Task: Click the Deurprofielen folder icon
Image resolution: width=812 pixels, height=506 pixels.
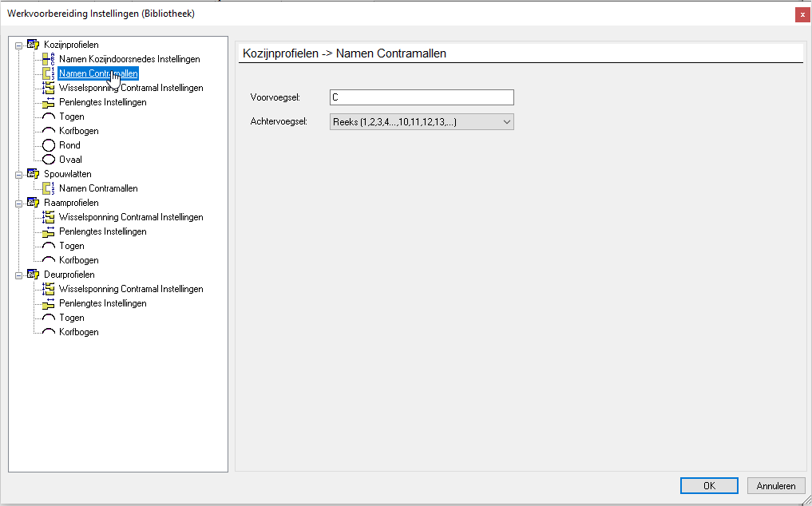Action: [32, 274]
